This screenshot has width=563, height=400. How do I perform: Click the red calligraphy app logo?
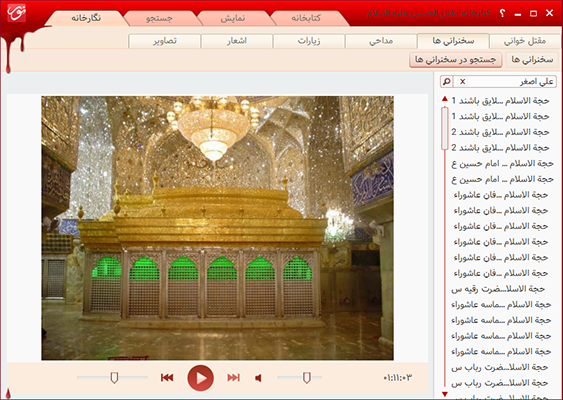coord(17,13)
